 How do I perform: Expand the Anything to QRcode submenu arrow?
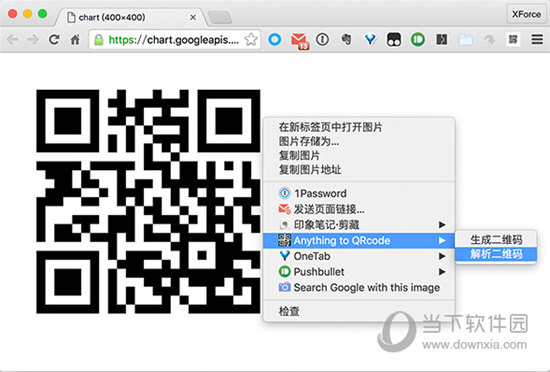click(x=442, y=241)
